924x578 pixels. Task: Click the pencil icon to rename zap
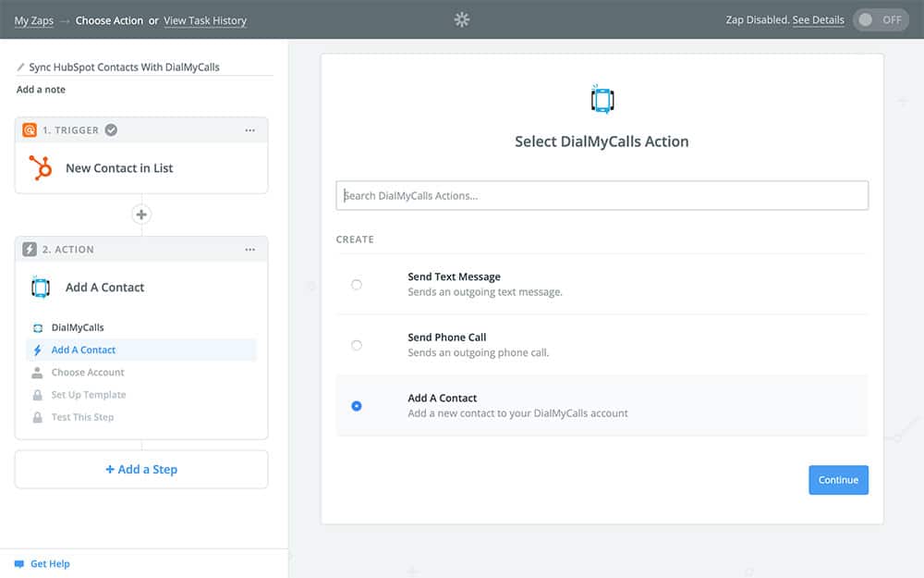(x=21, y=68)
